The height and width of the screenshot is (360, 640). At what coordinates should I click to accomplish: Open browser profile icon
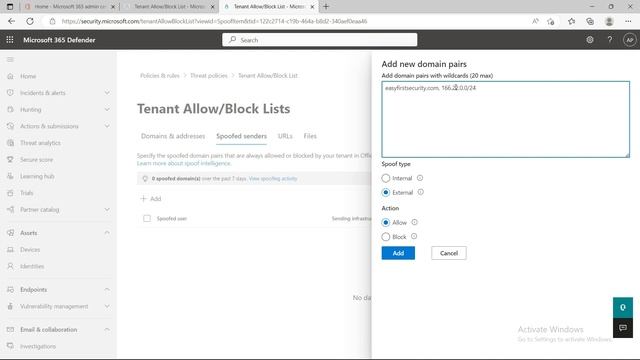click(609, 21)
